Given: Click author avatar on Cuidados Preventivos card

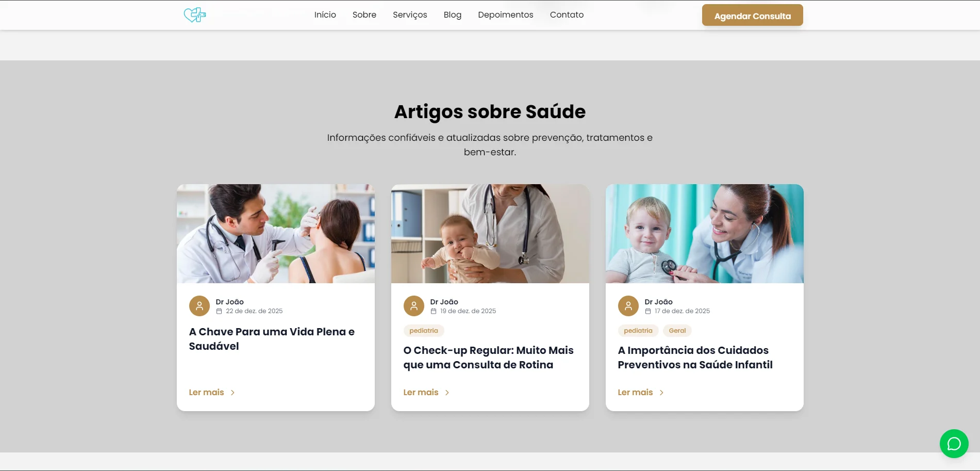Looking at the screenshot, I should [628, 306].
